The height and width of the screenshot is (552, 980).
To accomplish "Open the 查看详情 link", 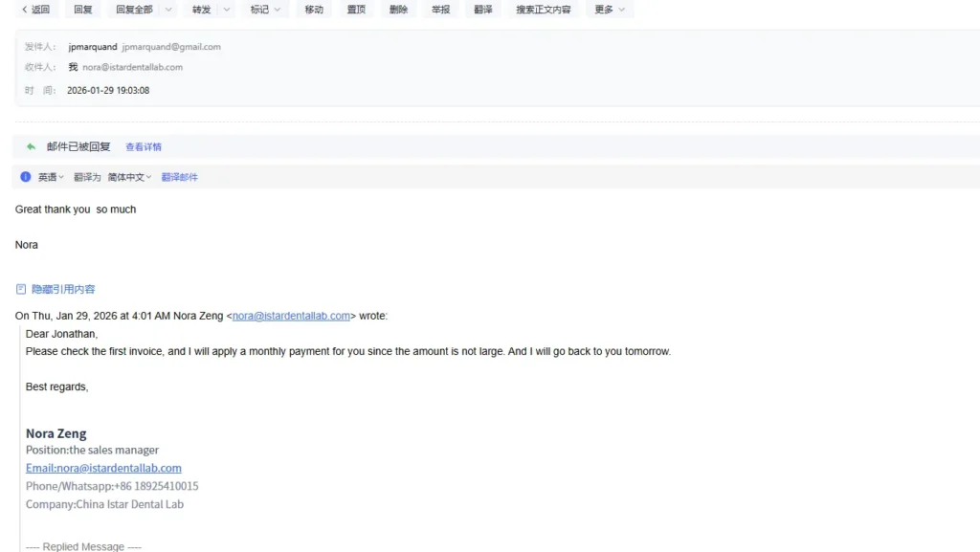I will (144, 146).
